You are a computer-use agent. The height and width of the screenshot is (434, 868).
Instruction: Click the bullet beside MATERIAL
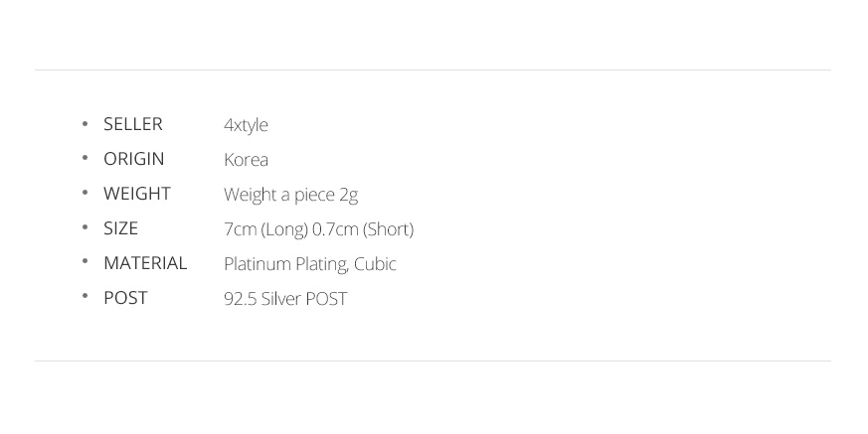[x=85, y=261]
